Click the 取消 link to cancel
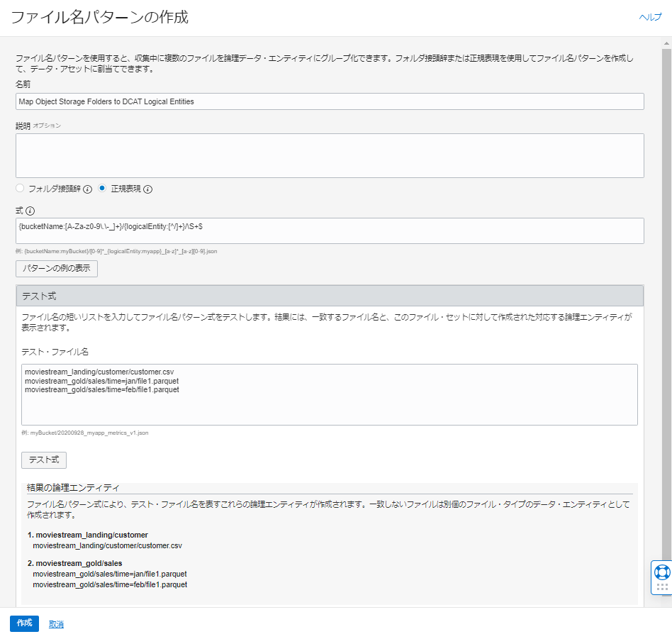The width and height of the screenshot is (672, 639). click(56, 624)
